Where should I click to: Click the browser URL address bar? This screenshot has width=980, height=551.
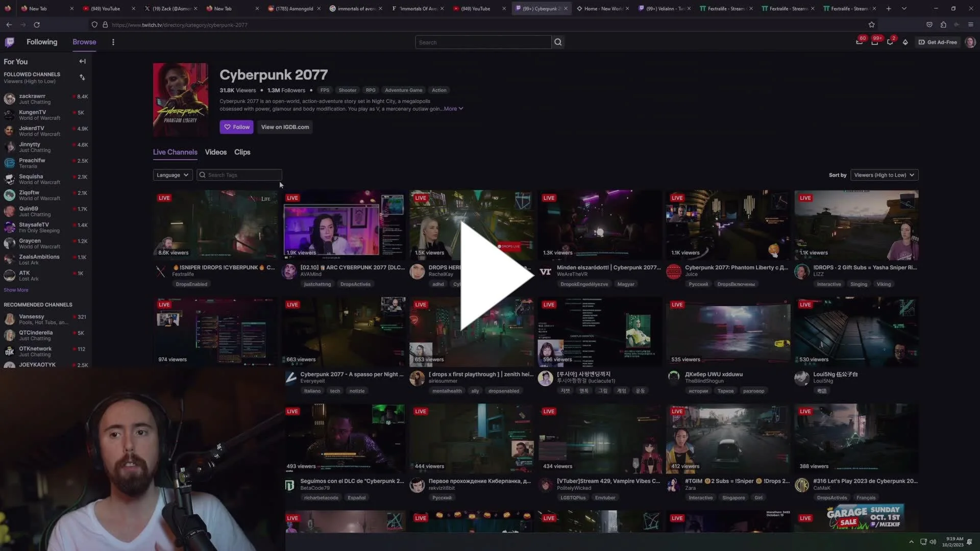coord(480,24)
